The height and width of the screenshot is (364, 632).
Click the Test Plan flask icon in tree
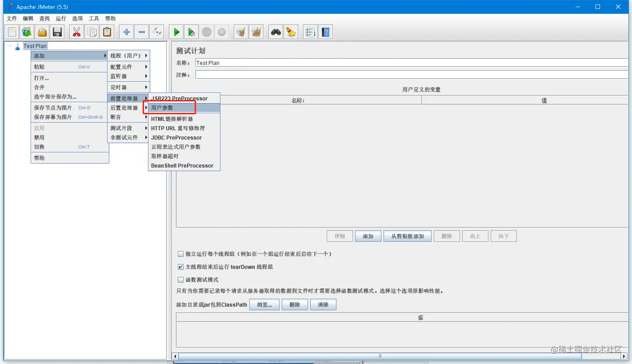18,46
